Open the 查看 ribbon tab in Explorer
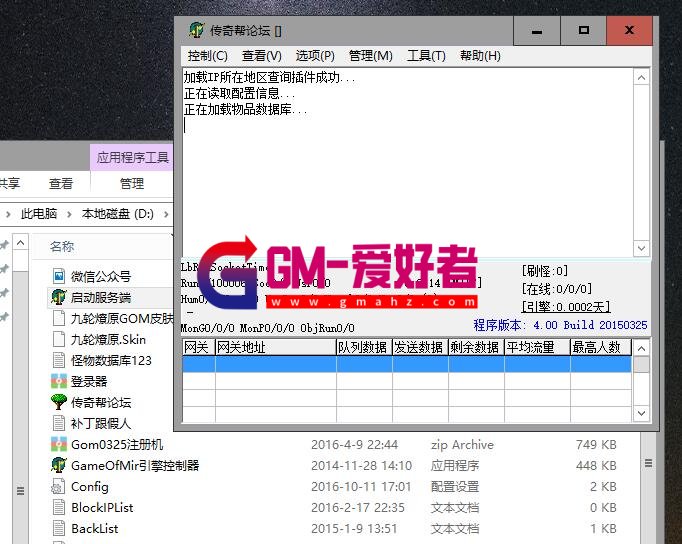 pyautogui.click(x=60, y=184)
